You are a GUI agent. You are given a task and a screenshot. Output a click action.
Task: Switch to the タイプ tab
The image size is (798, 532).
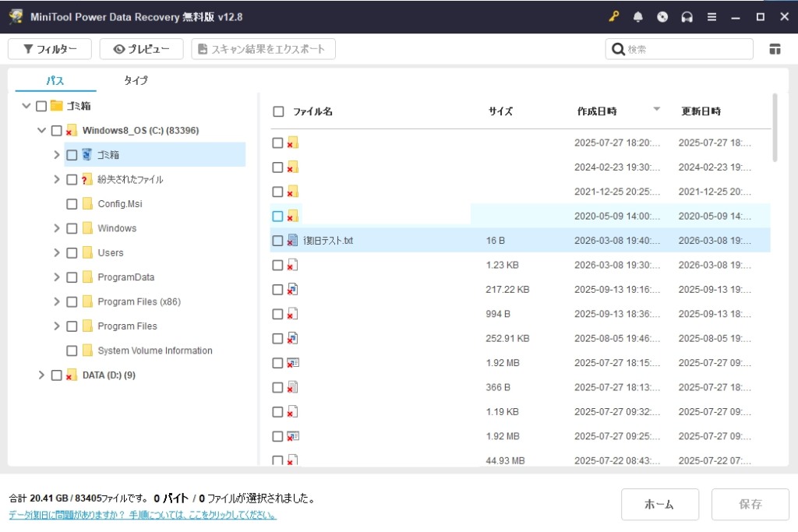[x=136, y=80]
